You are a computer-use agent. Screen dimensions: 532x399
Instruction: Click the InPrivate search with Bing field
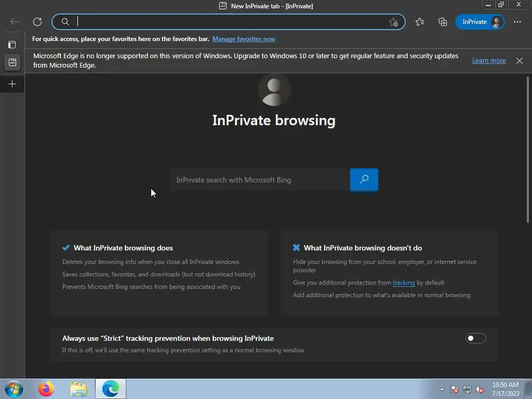pos(260,180)
